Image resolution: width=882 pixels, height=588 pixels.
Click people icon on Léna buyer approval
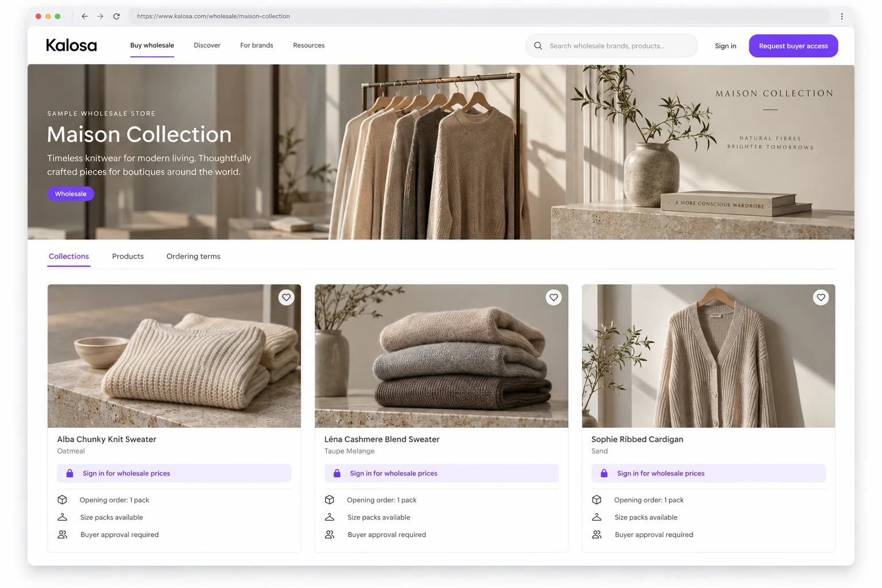[x=330, y=535]
